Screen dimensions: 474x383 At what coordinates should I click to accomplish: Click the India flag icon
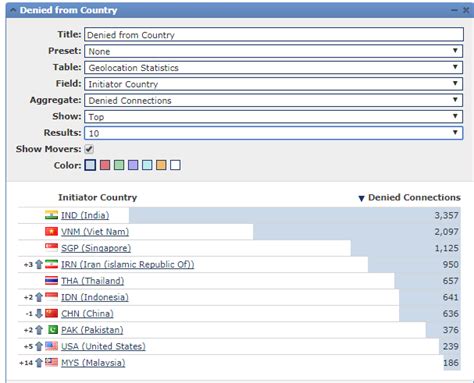pyautogui.click(x=51, y=215)
